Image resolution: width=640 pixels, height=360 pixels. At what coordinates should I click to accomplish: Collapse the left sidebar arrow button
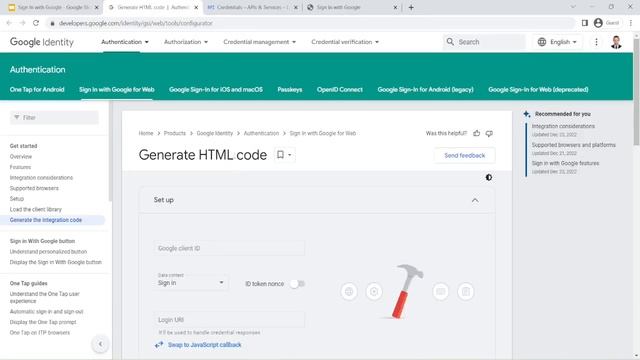pyautogui.click(x=100, y=344)
